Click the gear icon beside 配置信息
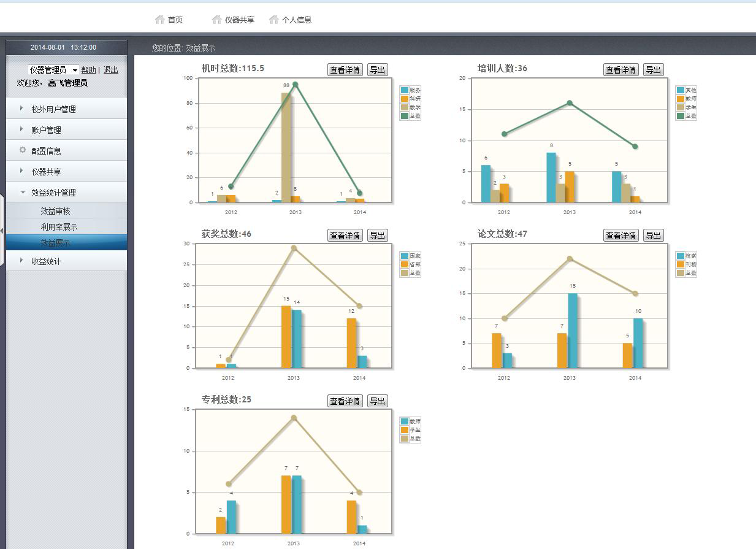This screenshot has height=549, width=756. tap(23, 150)
